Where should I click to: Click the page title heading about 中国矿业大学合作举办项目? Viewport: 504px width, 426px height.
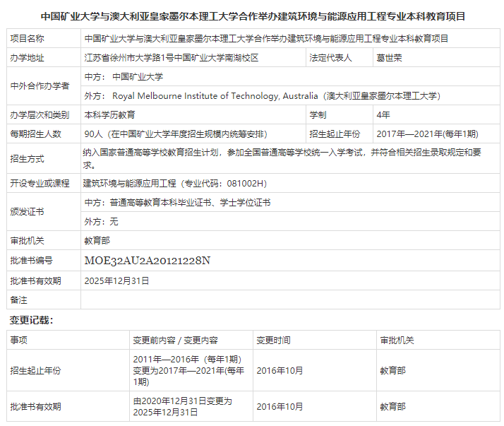253,16
